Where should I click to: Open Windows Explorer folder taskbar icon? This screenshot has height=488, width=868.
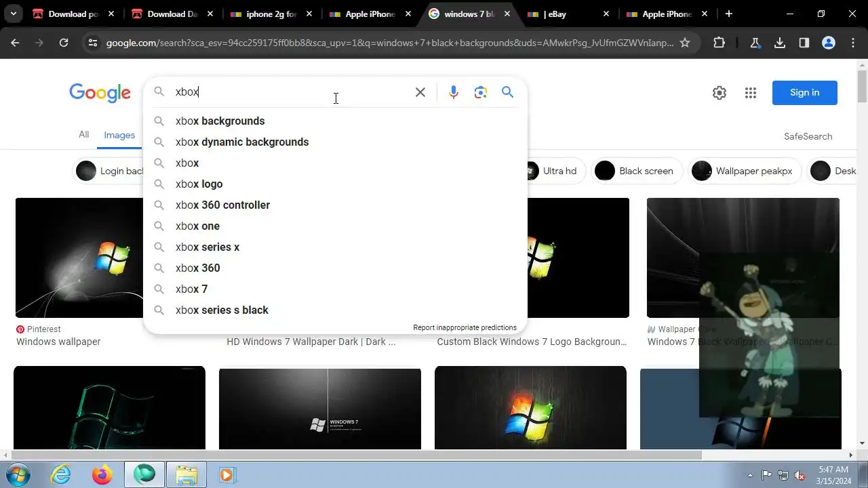[186, 474]
